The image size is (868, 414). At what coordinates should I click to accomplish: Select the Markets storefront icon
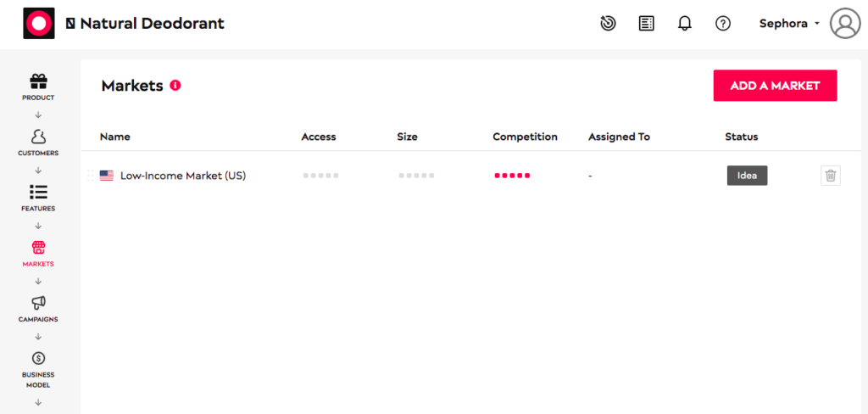click(x=38, y=247)
